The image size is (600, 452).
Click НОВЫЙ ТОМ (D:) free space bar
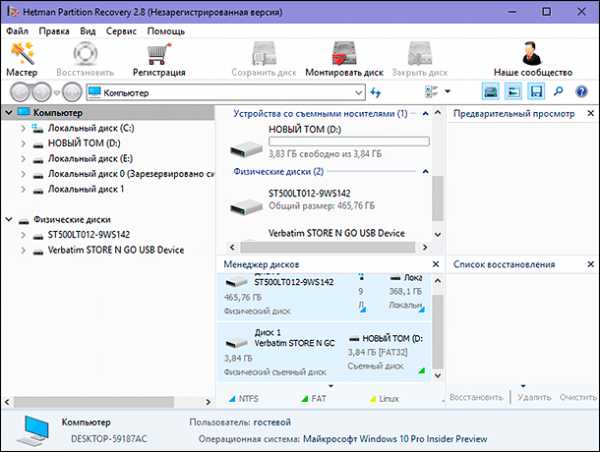click(349, 142)
